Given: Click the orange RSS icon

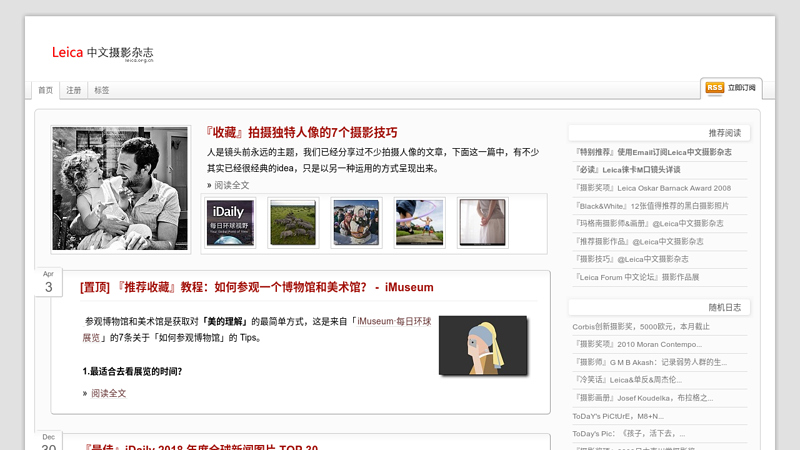Looking at the screenshot, I should (x=714, y=88).
